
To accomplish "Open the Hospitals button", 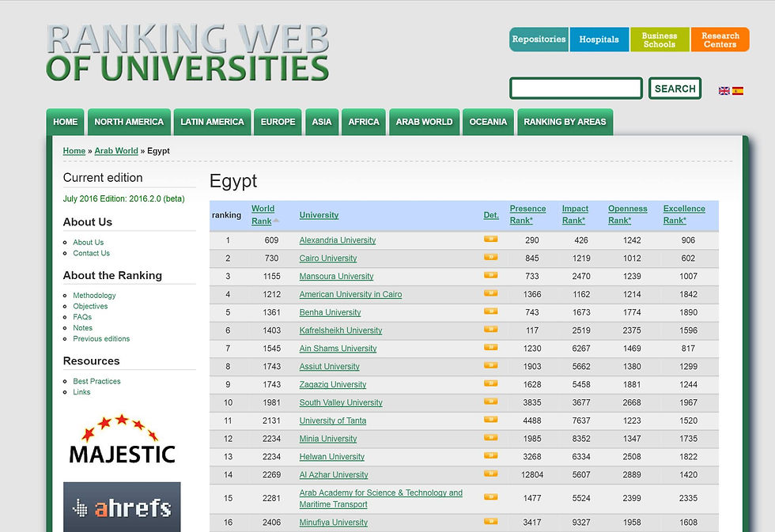I will click(599, 40).
